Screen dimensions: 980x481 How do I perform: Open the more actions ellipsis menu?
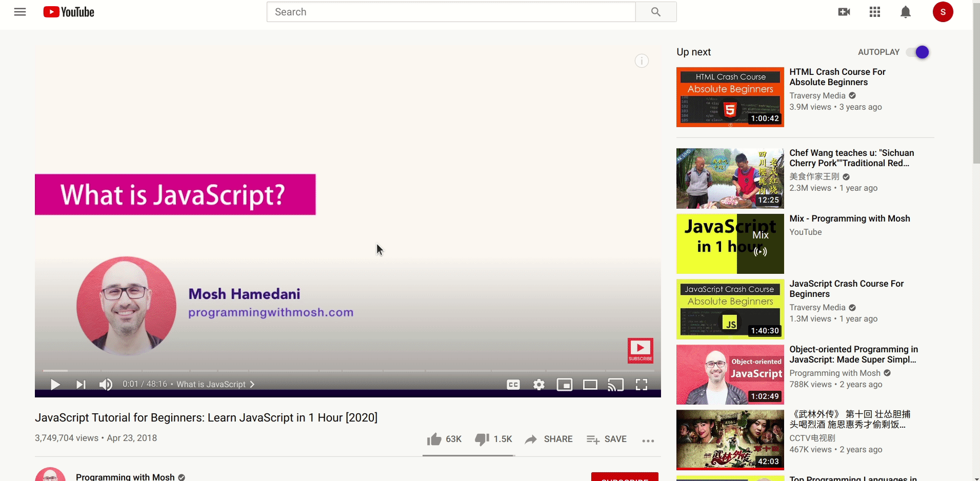click(648, 440)
